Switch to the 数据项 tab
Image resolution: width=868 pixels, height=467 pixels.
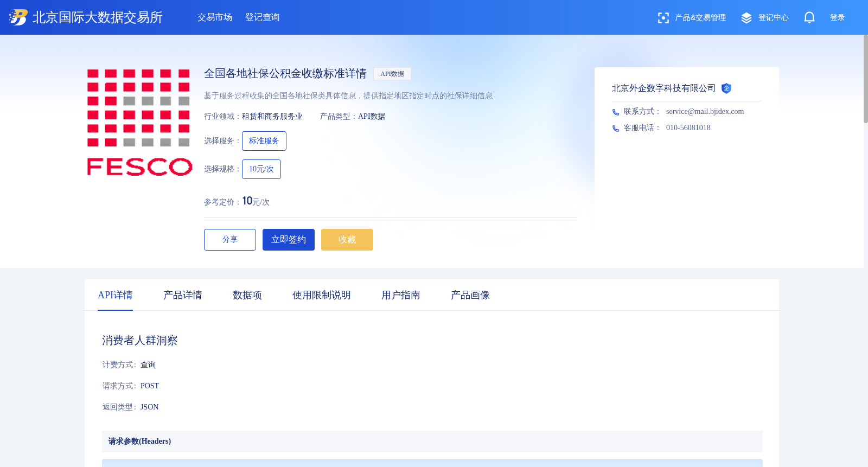click(x=247, y=295)
